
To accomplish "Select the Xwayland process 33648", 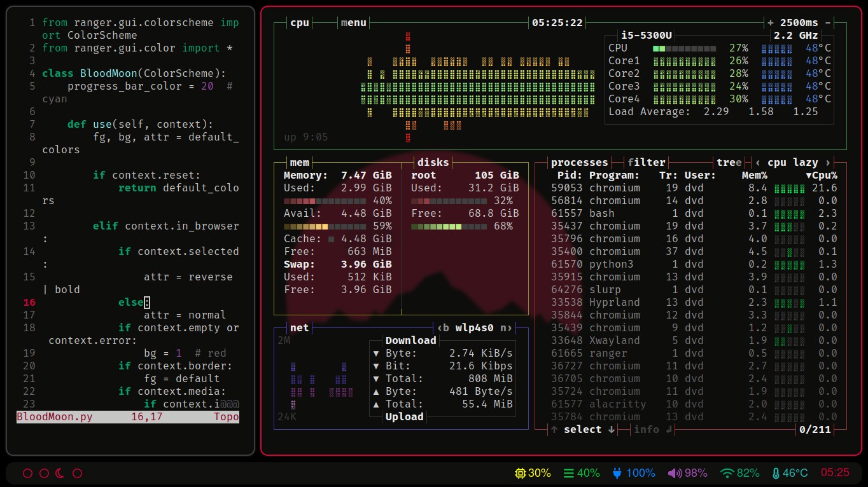I will pyautogui.click(x=694, y=340).
